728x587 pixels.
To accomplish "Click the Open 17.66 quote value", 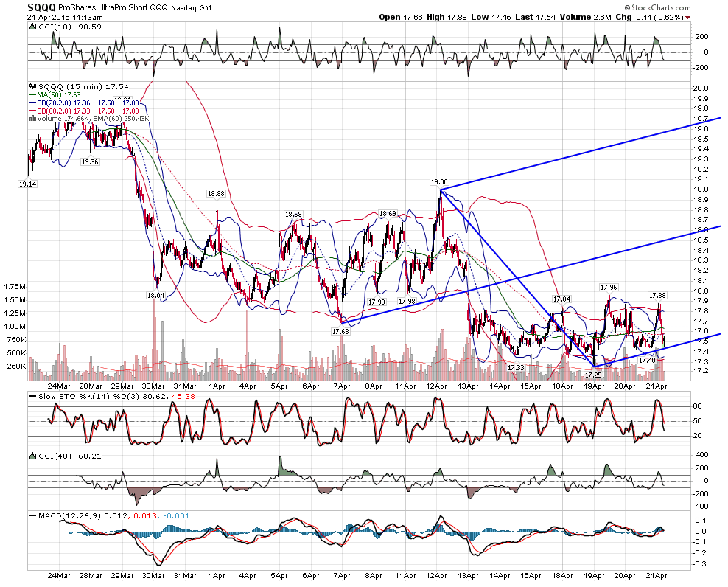I will pyautogui.click(x=401, y=17).
